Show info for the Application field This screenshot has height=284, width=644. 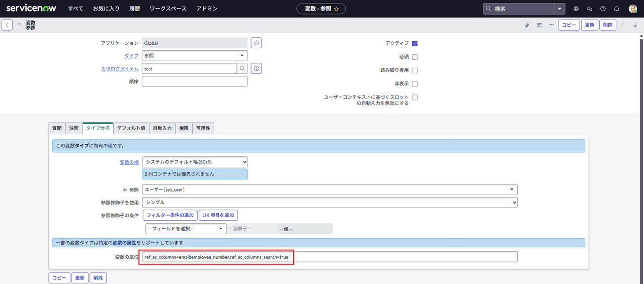[x=256, y=43]
